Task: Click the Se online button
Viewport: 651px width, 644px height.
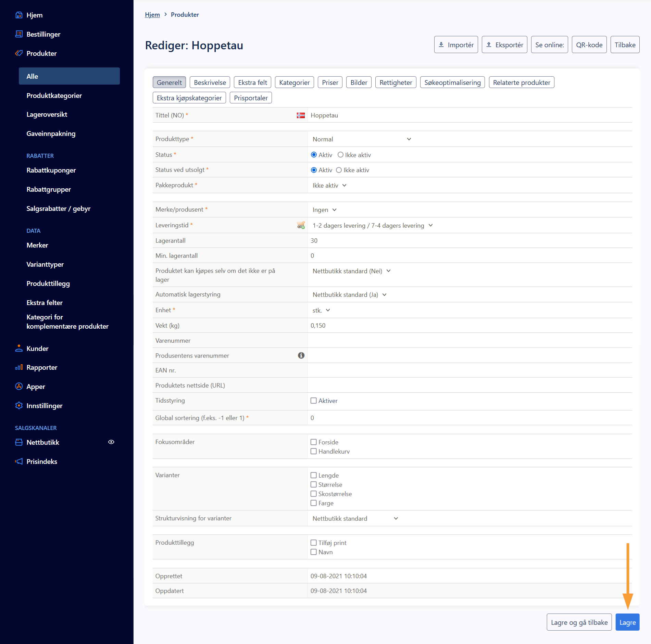Action: (x=550, y=45)
